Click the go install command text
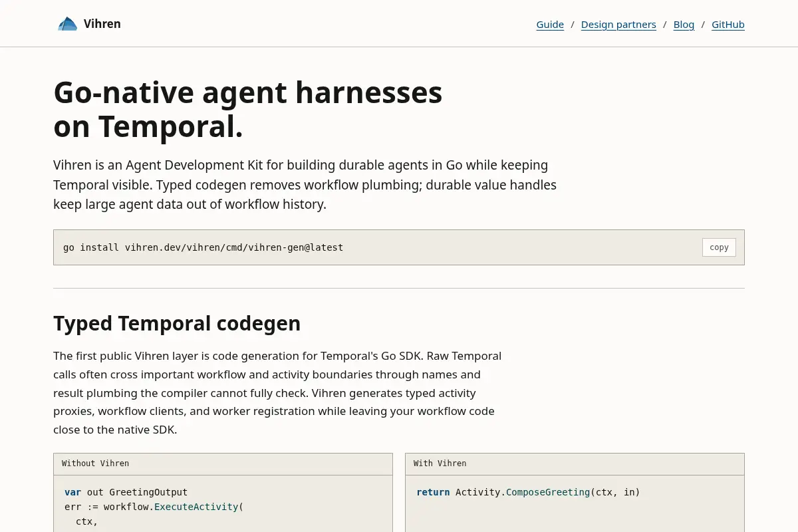 (203, 247)
